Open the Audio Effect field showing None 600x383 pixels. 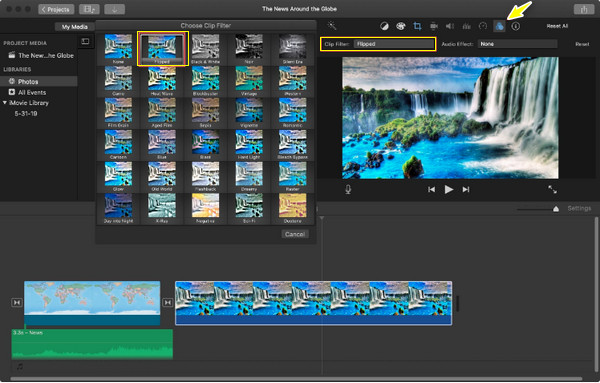point(517,44)
